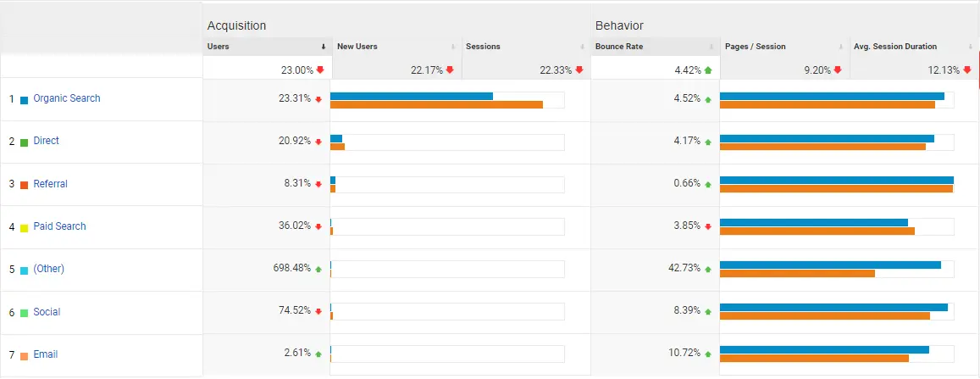The width and height of the screenshot is (980, 379).
Task: View the Social channel details
Action: point(47,312)
